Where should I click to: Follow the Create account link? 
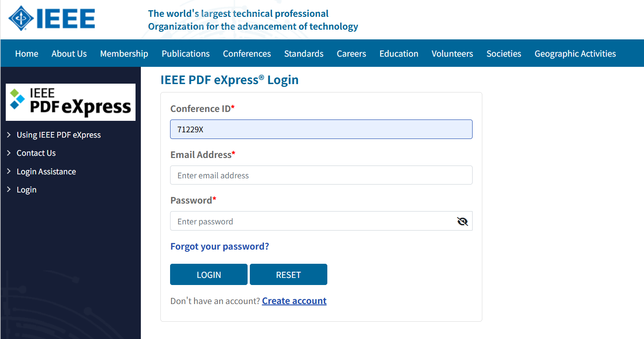[294, 301]
